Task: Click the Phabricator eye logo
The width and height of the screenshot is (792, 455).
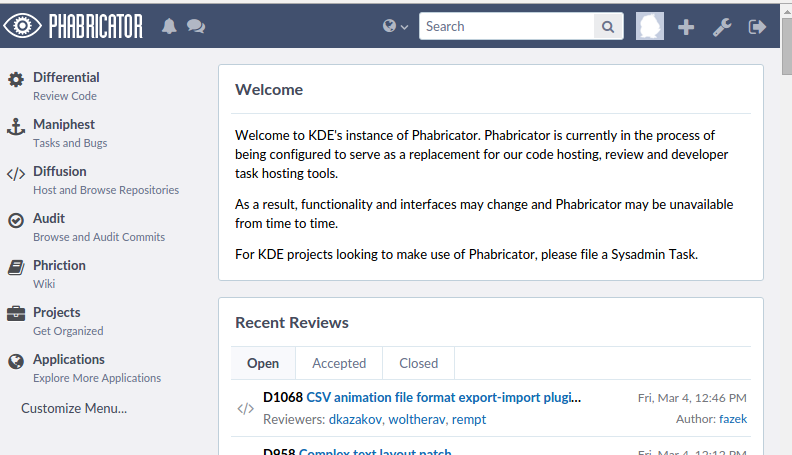Action: [22, 26]
